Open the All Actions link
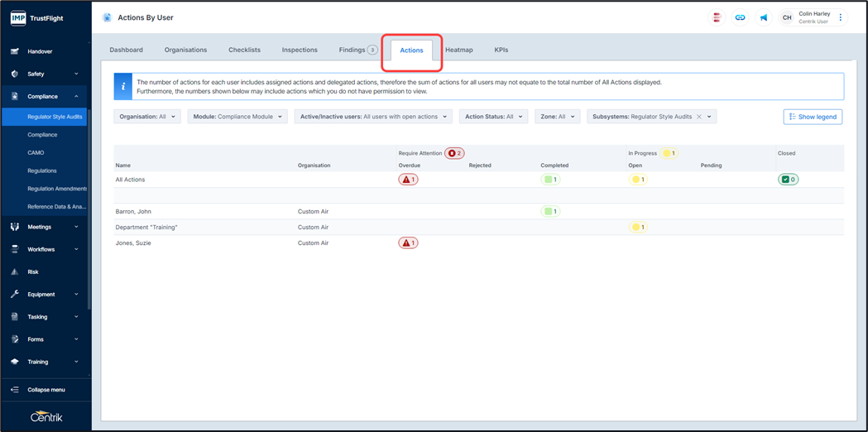 [130, 180]
